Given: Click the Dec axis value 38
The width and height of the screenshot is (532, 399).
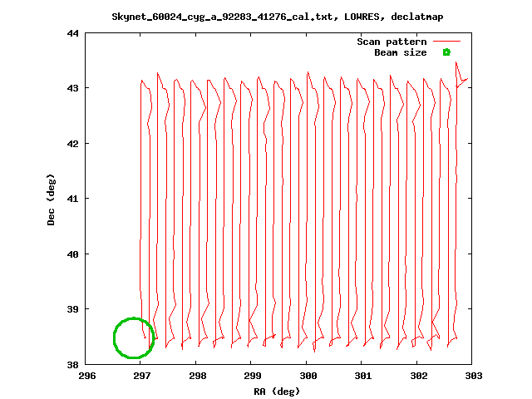Looking at the screenshot, I should pyautogui.click(x=73, y=365).
